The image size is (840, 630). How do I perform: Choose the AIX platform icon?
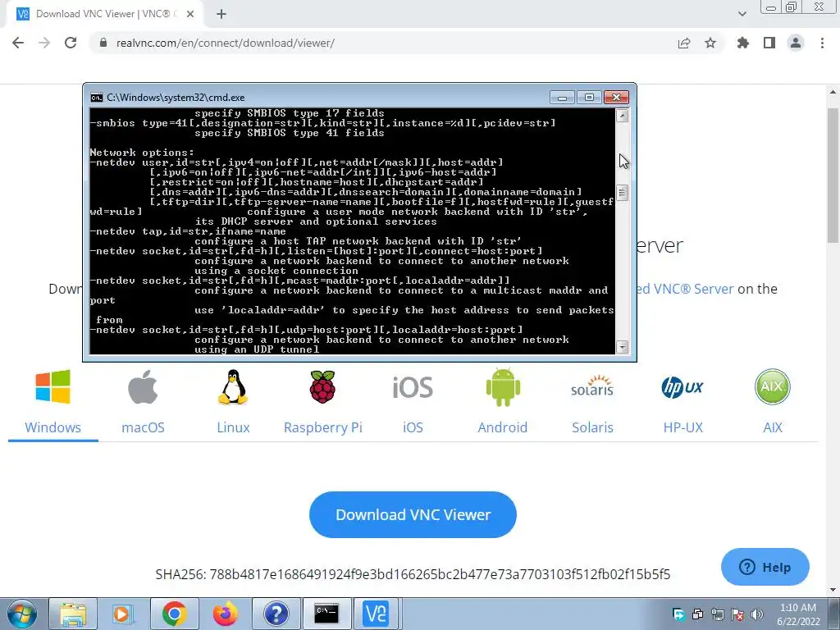(772, 387)
